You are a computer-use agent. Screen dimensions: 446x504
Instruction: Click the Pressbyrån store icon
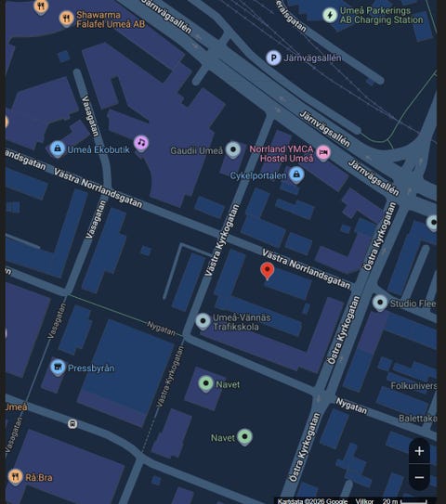pyautogui.click(x=58, y=367)
